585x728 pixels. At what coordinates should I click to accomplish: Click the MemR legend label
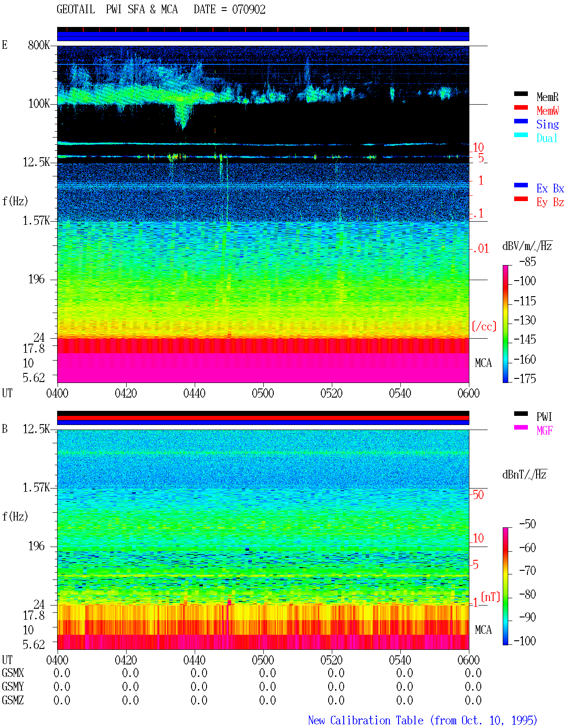click(x=548, y=97)
